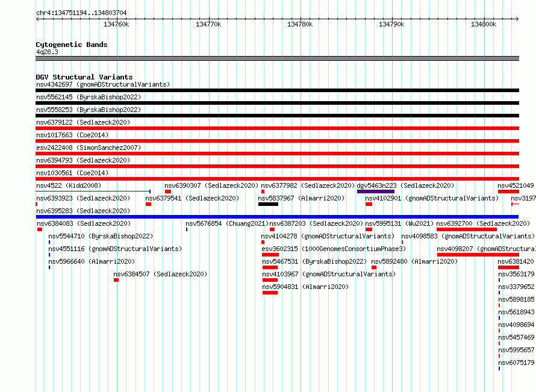Image resolution: width=536 pixels, height=392 pixels.
Task: Click the 134790k ruler tick label
Action: (x=391, y=24)
